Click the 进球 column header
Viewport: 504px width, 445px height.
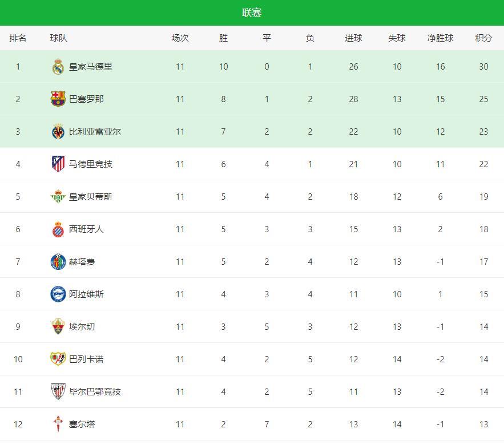click(x=353, y=38)
